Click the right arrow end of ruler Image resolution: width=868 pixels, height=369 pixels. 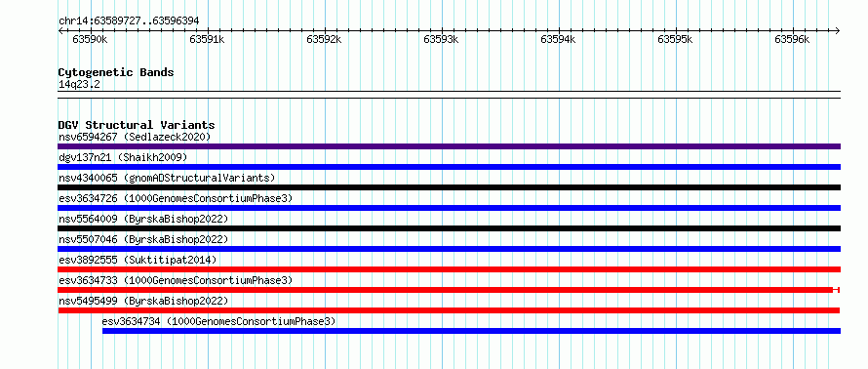click(x=838, y=30)
